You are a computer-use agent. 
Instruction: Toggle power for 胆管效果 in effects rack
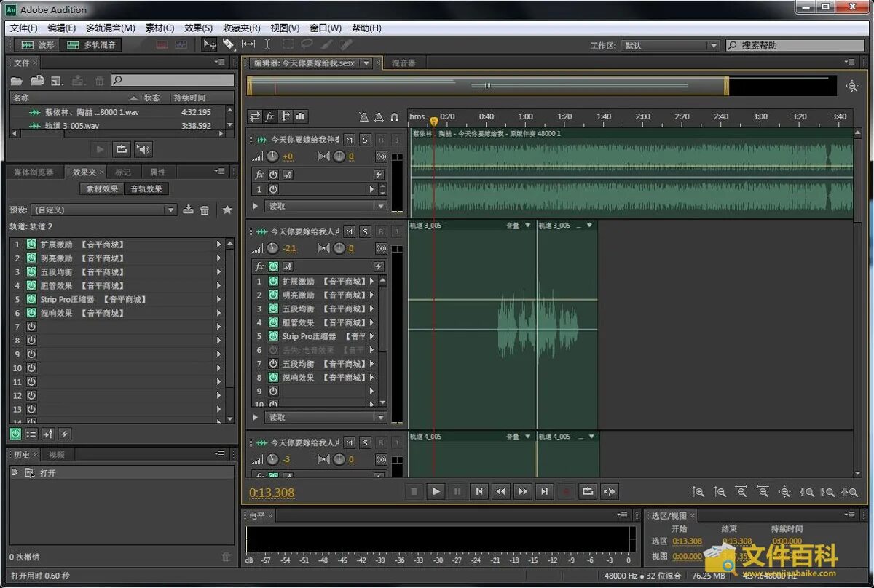coord(31,285)
